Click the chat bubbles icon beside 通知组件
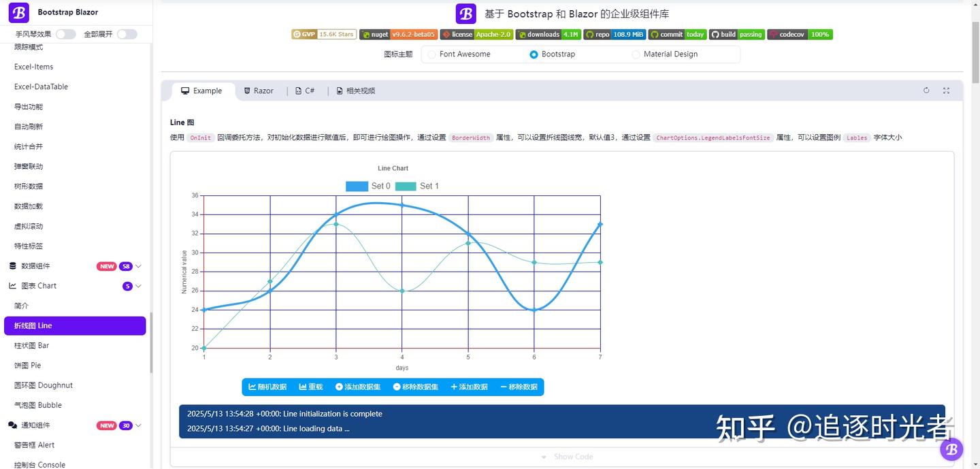Image resolution: width=980 pixels, height=469 pixels. pos(12,425)
